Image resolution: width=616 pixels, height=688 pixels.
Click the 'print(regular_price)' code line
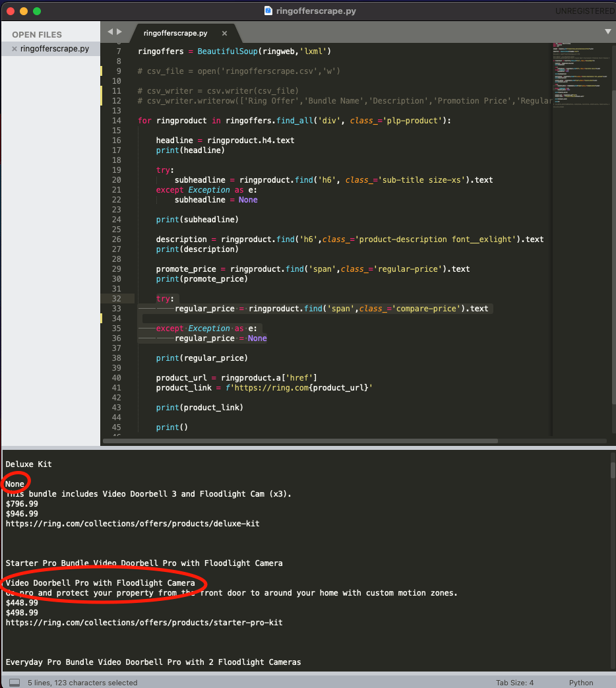[x=202, y=358]
